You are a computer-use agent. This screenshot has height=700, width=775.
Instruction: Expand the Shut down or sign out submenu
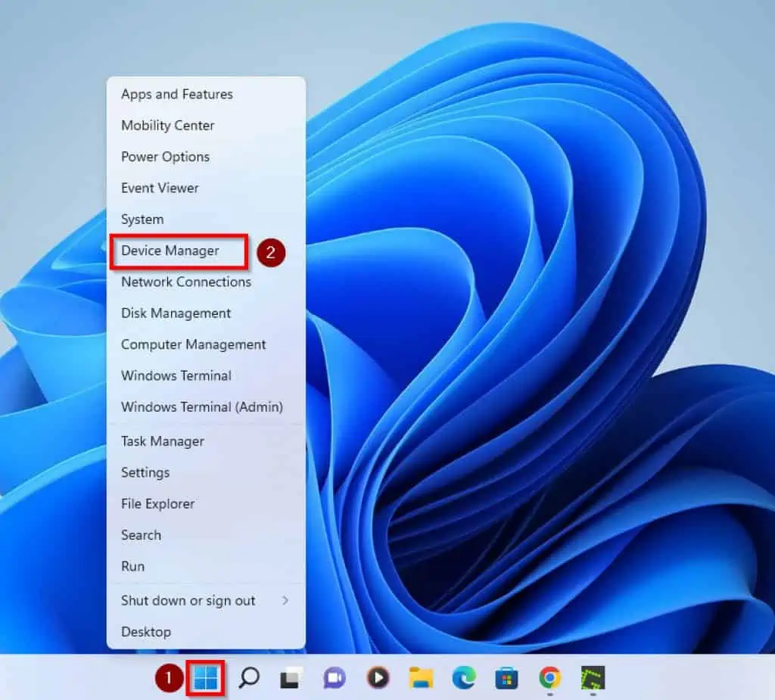188,600
